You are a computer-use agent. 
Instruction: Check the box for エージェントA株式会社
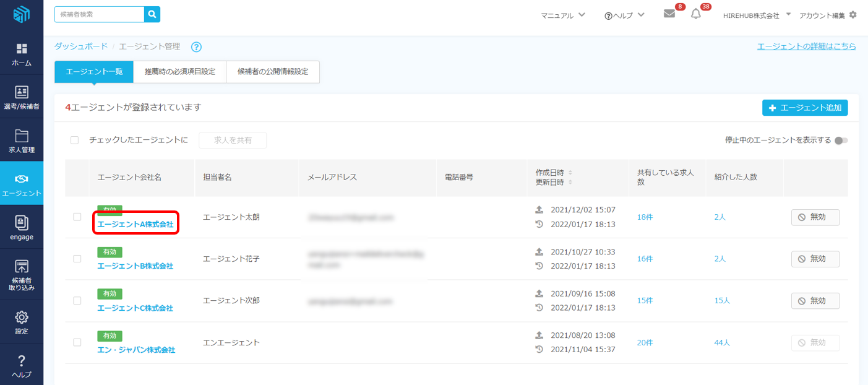click(77, 217)
